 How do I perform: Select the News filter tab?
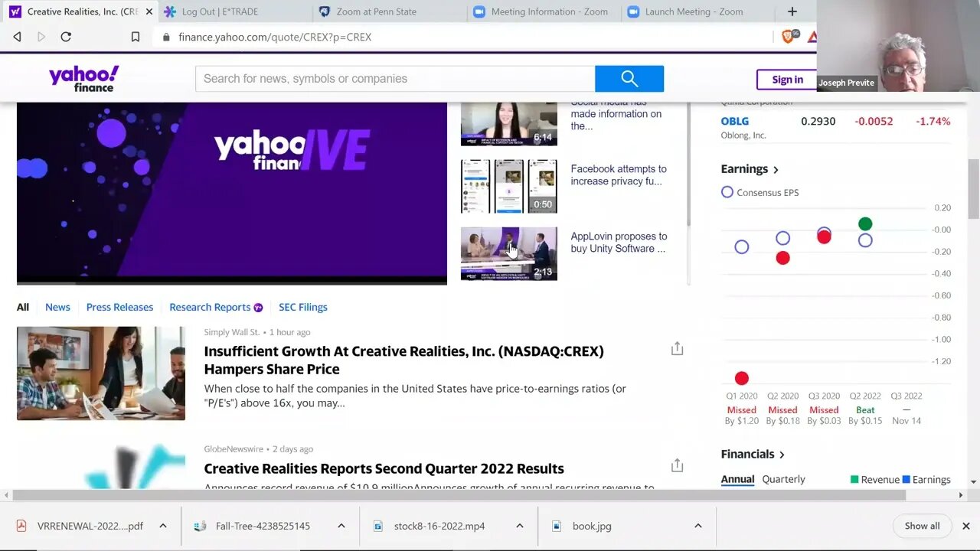point(57,307)
